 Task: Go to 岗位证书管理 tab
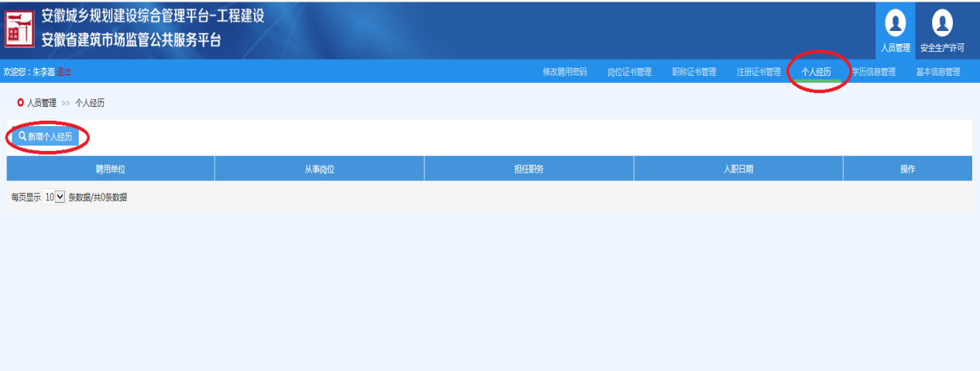tap(629, 72)
